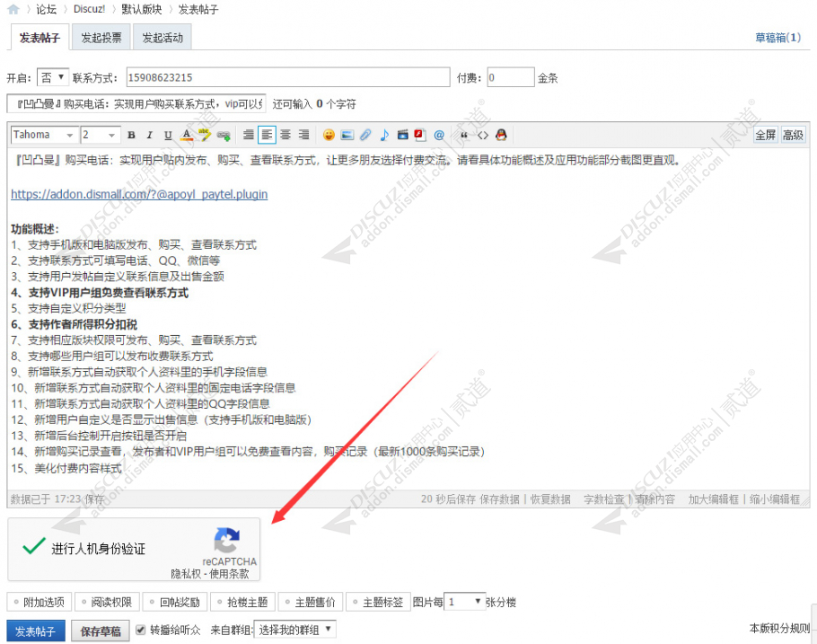Expand the 阅读权限 section
The image size is (817, 644).
pos(107,603)
